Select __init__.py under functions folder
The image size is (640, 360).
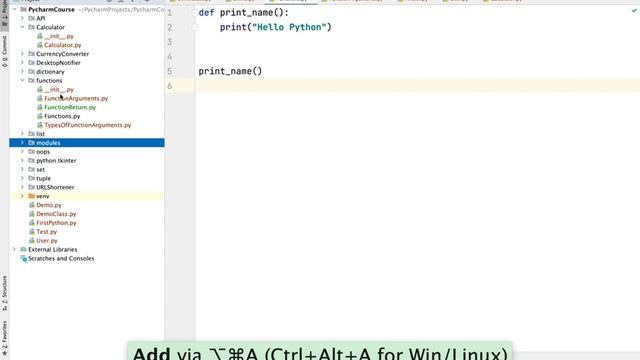[59, 89]
